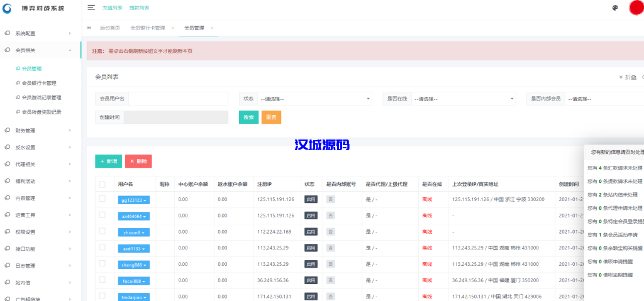Open 会员游戏记录管理 in the sidebar
The height and width of the screenshot is (301, 644).
coord(42,97)
